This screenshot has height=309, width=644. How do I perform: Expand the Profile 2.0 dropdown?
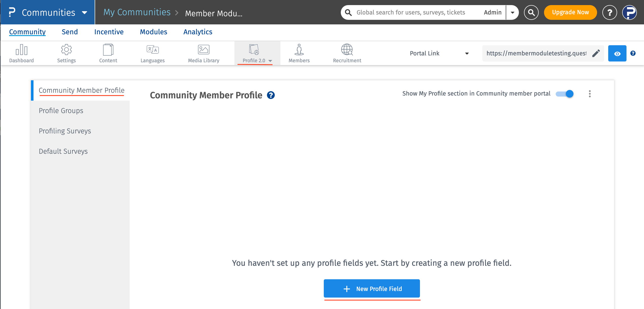(x=270, y=61)
